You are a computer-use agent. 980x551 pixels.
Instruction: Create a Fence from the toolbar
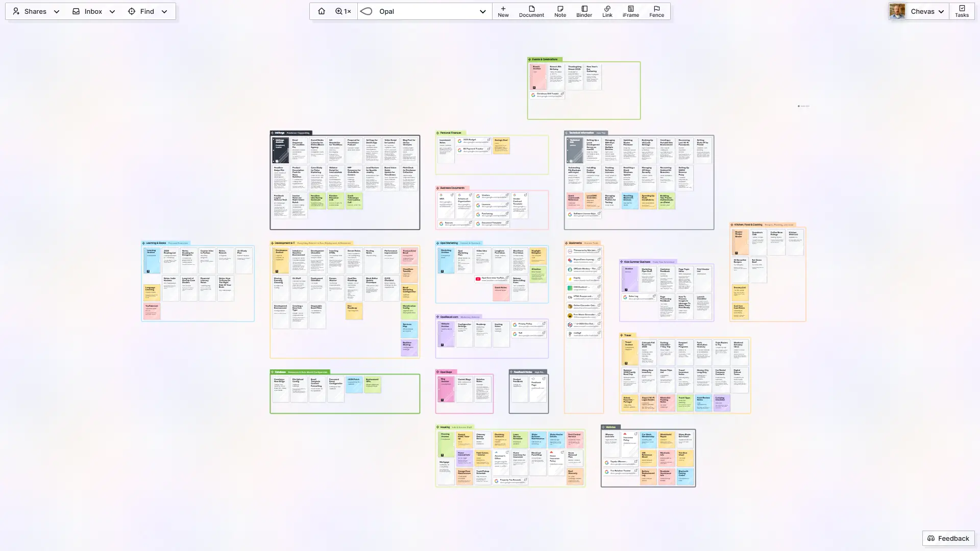click(x=656, y=11)
